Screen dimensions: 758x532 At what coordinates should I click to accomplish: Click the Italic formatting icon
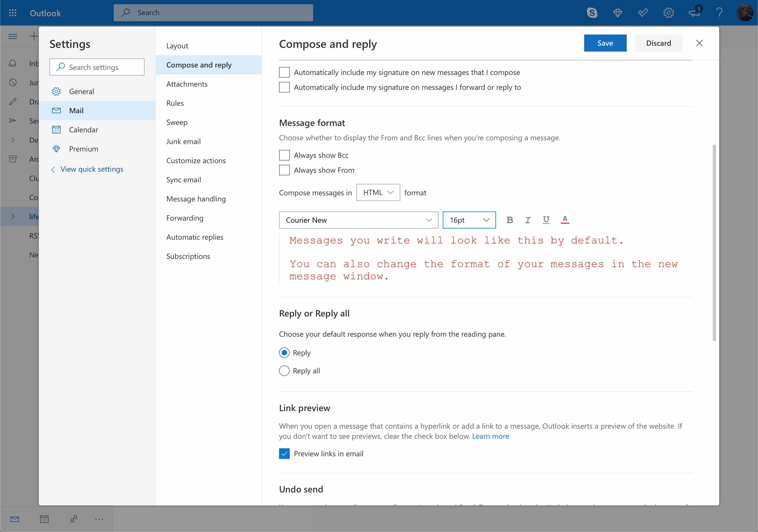click(x=527, y=219)
